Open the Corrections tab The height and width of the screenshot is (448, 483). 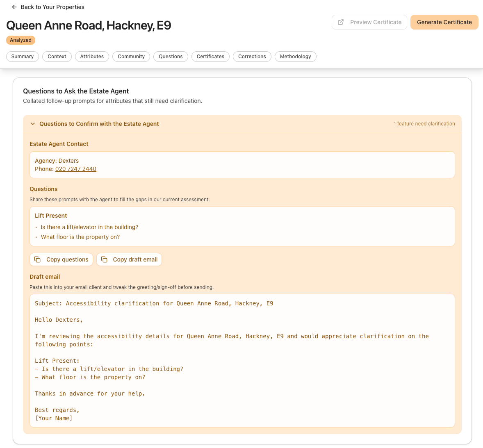pos(252,57)
